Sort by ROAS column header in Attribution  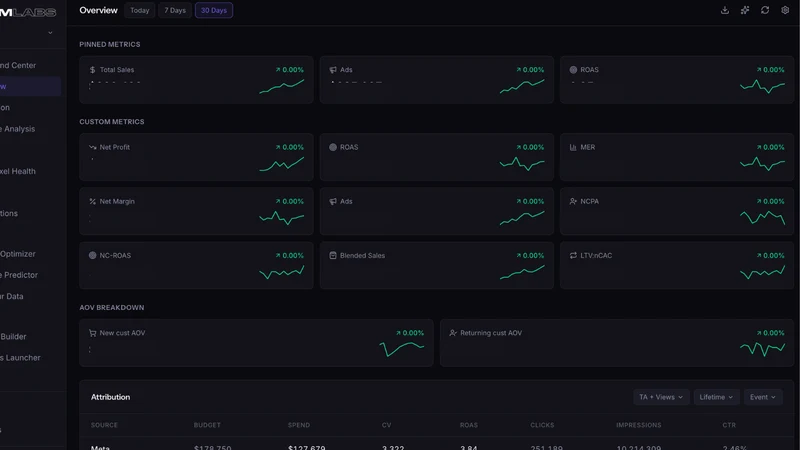(469, 425)
